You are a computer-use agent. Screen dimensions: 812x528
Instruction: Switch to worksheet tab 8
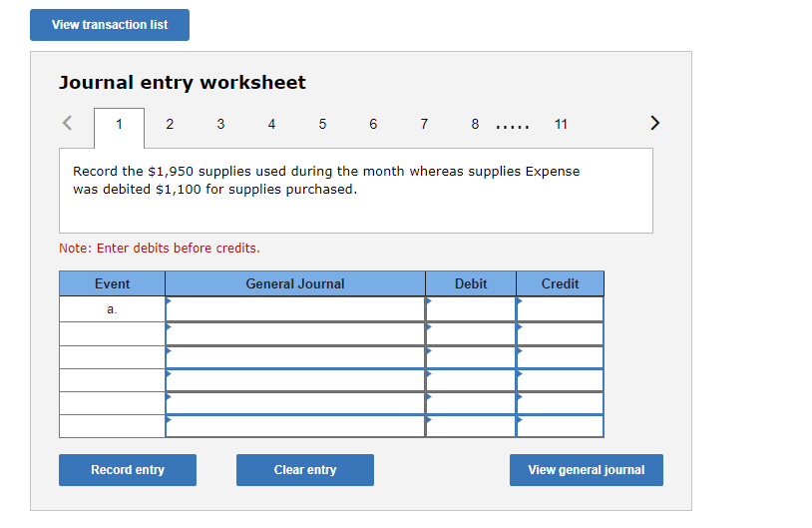coord(475,125)
